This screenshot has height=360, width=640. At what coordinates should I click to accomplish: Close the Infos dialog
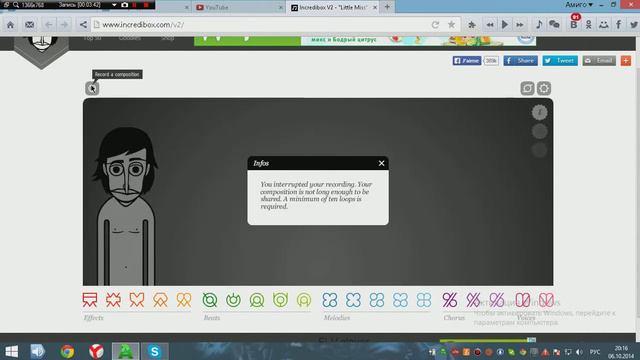381,163
